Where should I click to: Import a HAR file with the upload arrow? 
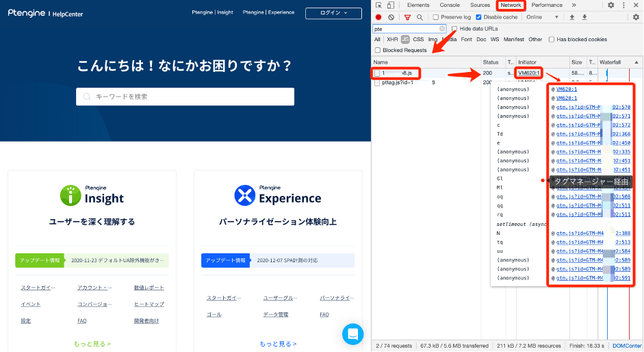point(571,17)
